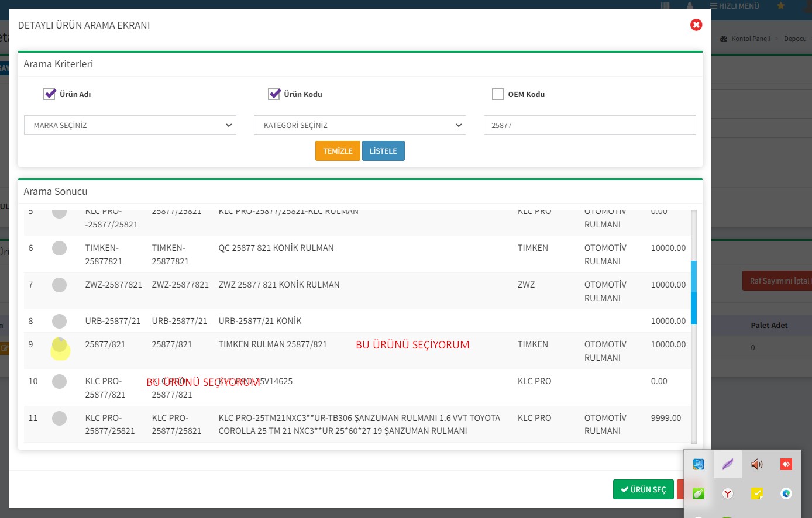
Task: Uncheck the Ürün Adı checkbox
Action: [50, 94]
